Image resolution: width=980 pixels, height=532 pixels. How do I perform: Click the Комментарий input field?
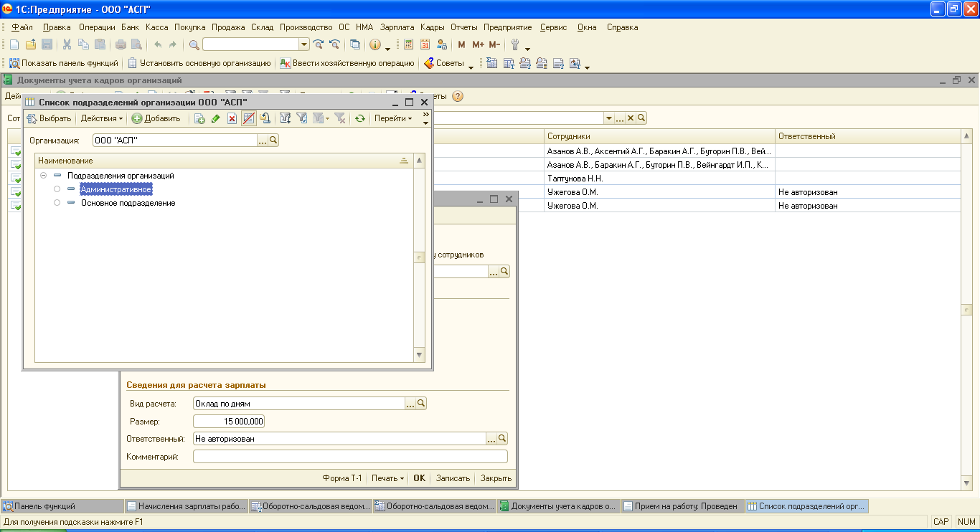pyautogui.click(x=350, y=457)
